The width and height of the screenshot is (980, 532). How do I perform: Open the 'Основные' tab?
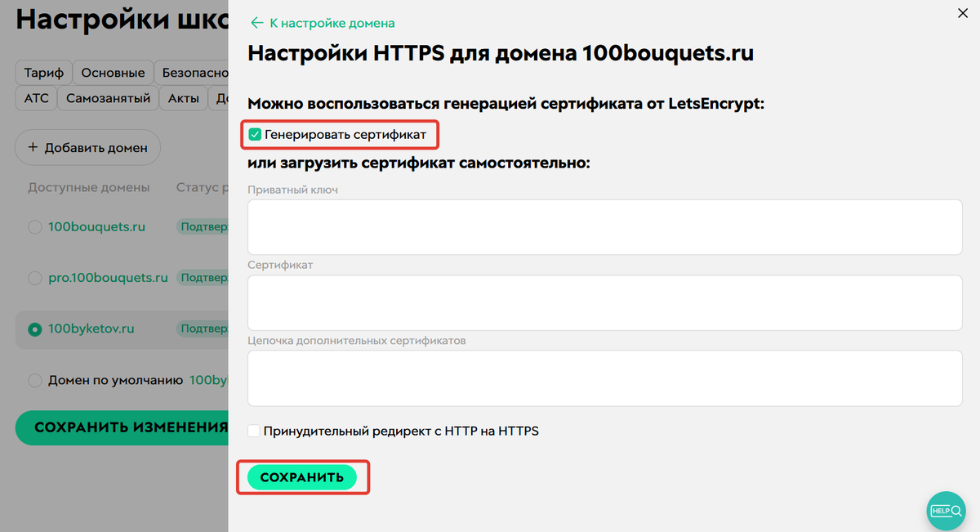click(x=113, y=73)
